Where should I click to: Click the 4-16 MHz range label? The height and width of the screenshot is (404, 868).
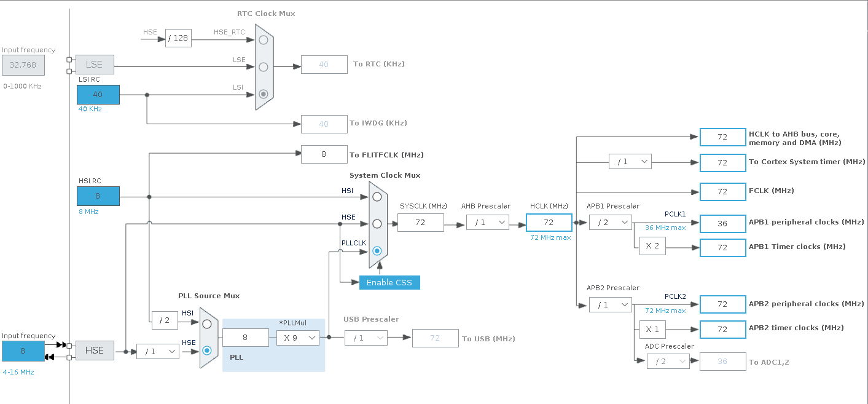18,372
